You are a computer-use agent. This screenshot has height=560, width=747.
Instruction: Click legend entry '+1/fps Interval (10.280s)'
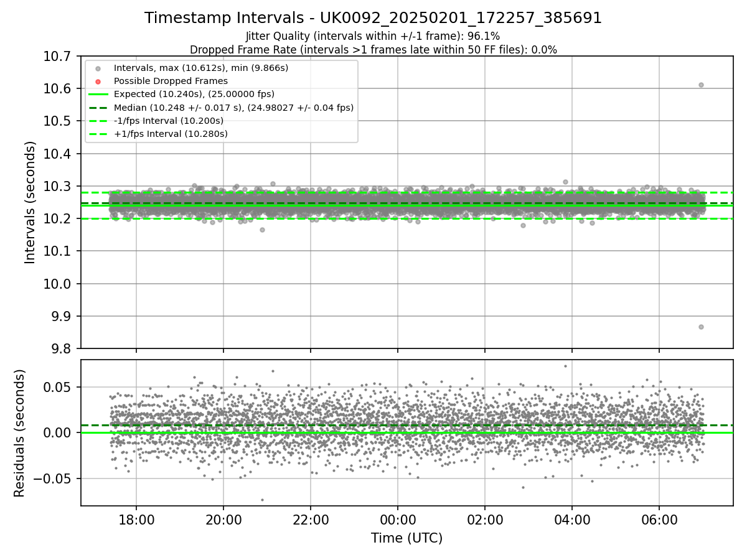(171, 134)
